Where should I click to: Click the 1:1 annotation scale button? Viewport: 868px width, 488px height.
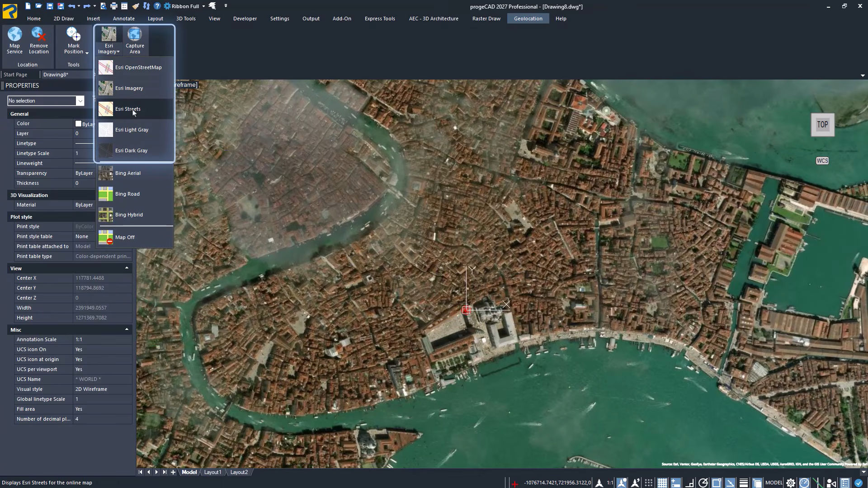pos(610,483)
